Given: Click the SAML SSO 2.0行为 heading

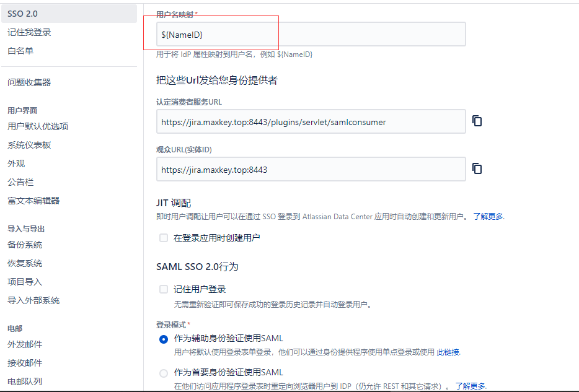Looking at the screenshot, I should tap(197, 267).
